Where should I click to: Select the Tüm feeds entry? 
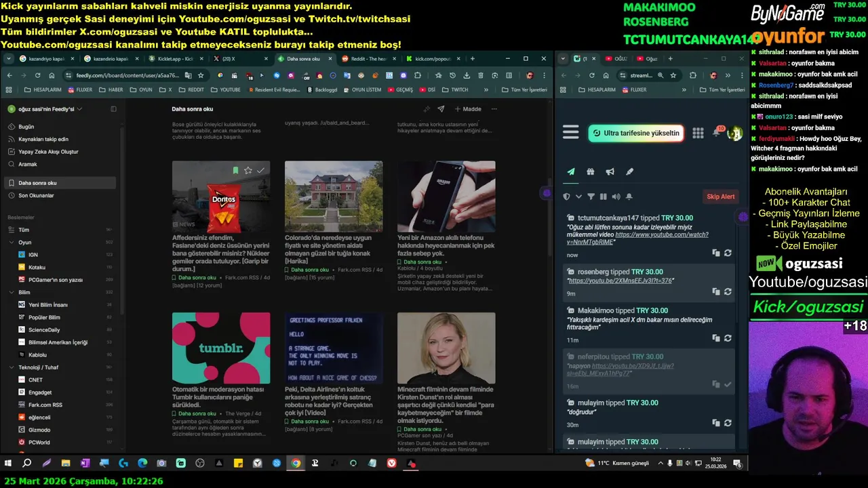tap(61, 230)
